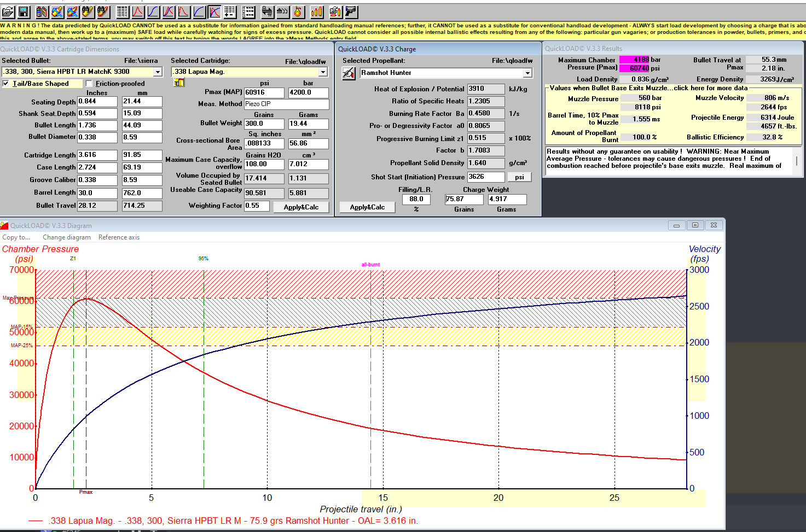Open a file with the folder icon
The width and height of the screenshot is (806, 532).
point(8,11)
